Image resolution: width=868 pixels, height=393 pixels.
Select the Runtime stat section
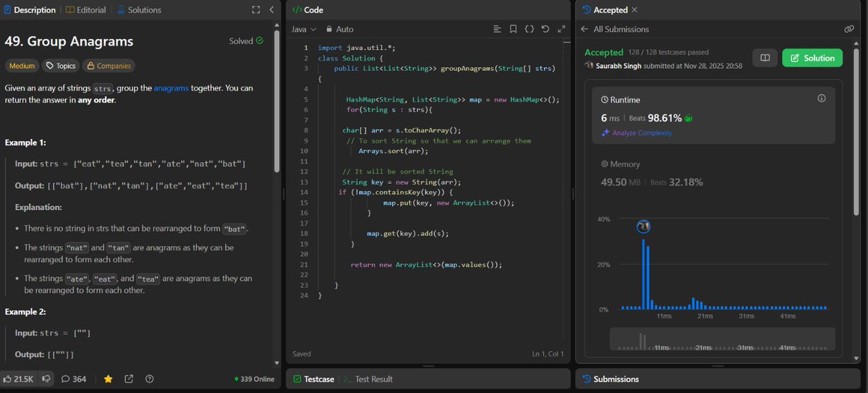[x=712, y=116]
